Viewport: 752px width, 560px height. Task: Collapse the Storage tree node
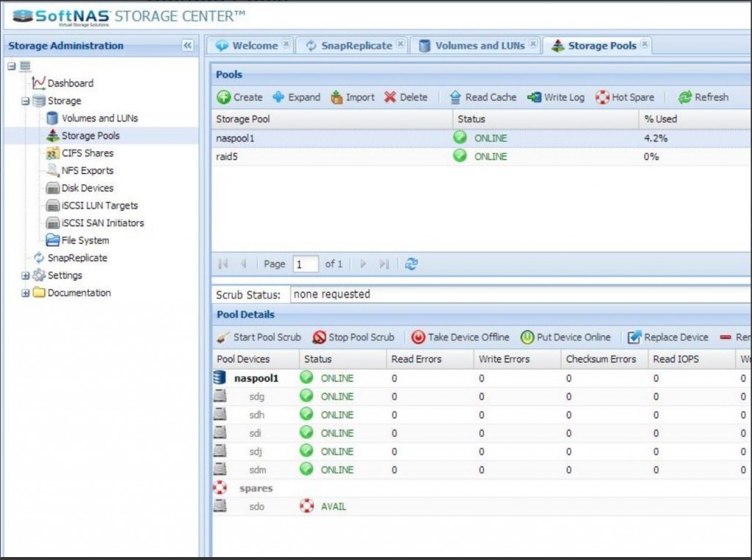[26, 101]
